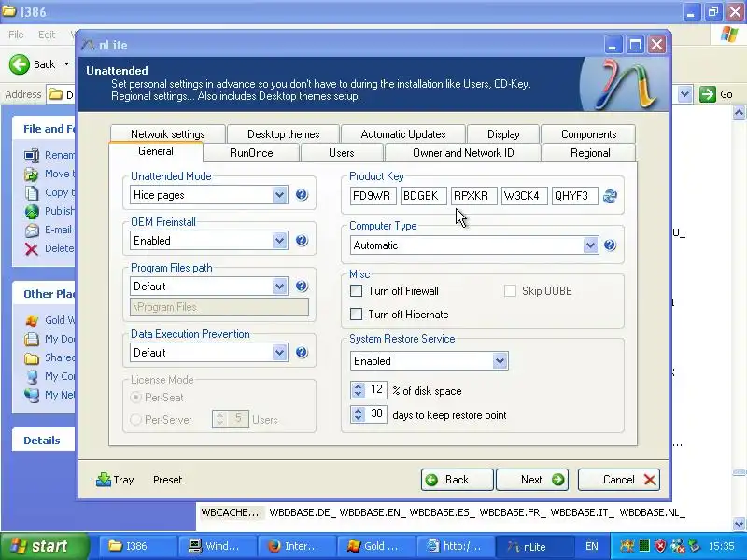Screen dimensions: 747x560
Task: Select the WBDBASE.DE_ file in Explorer
Action: point(303,512)
